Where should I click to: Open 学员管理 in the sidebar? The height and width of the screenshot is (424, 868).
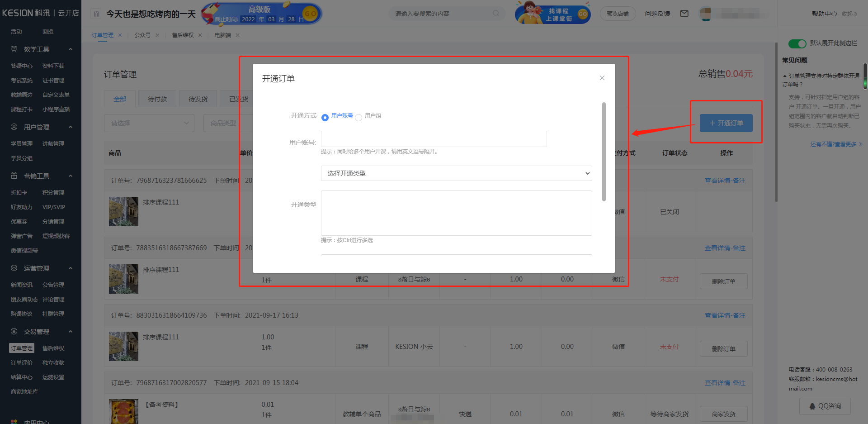coord(22,143)
